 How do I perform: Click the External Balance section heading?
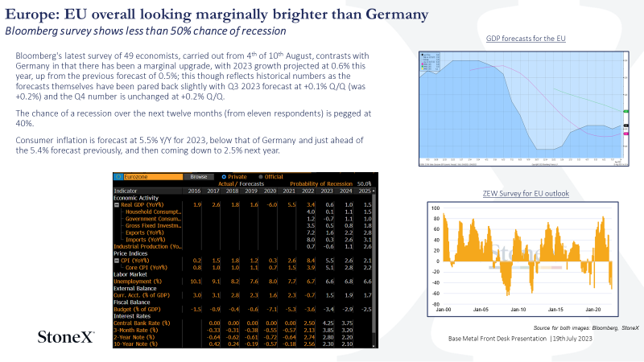tap(134, 289)
